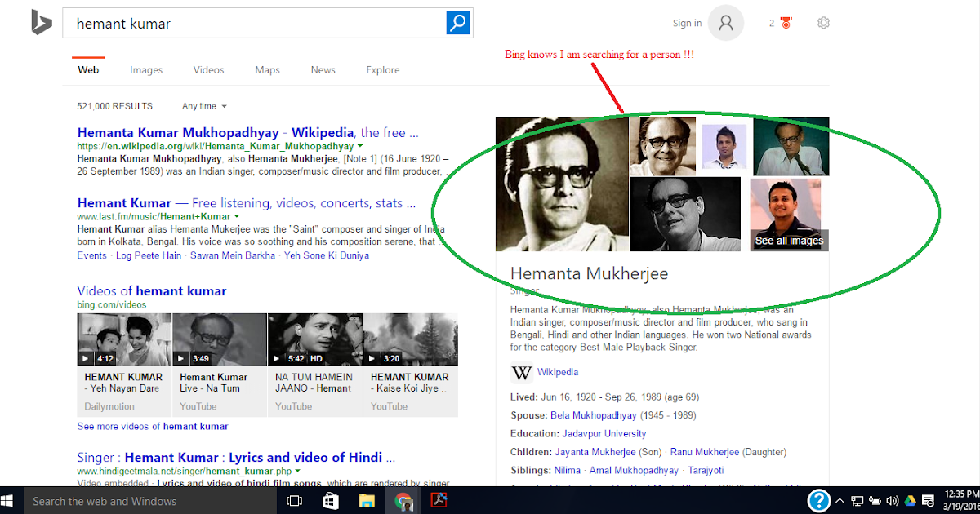980x514 pixels.
Task: Expand the Any time filter dropdown
Action: point(203,106)
